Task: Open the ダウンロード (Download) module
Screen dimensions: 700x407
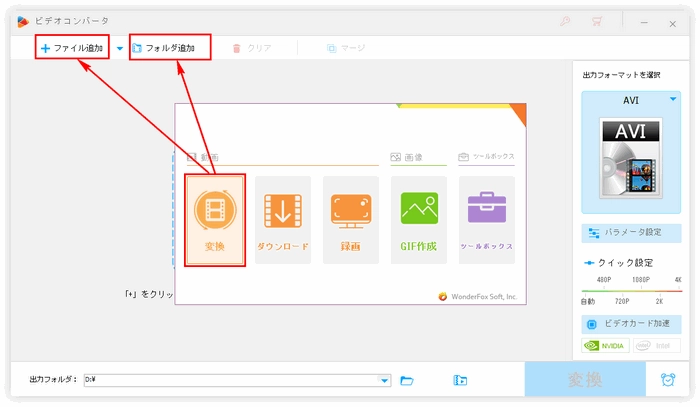Action: 283,220
